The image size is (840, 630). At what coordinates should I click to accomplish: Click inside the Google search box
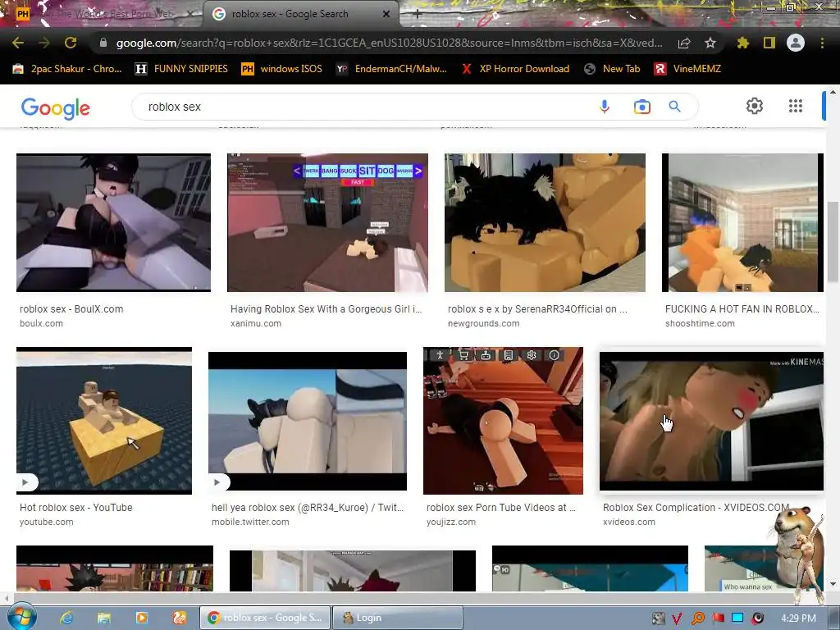click(x=364, y=107)
